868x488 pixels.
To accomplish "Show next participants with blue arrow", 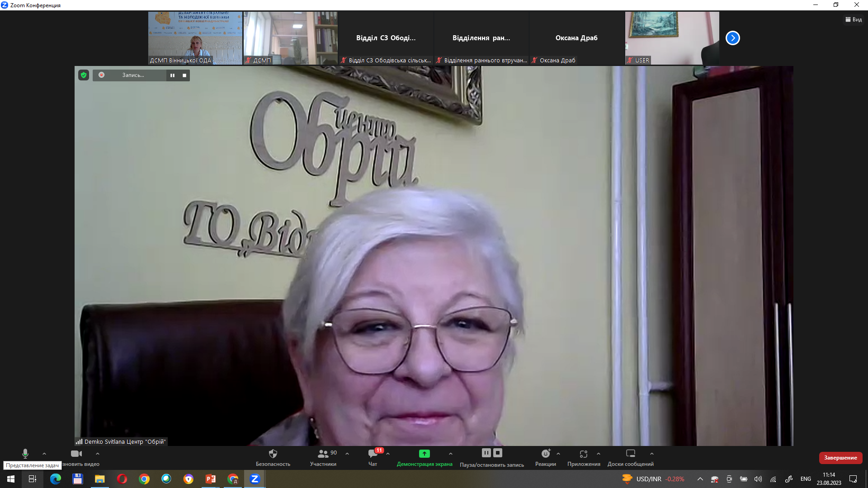I will (x=733, y=38).
